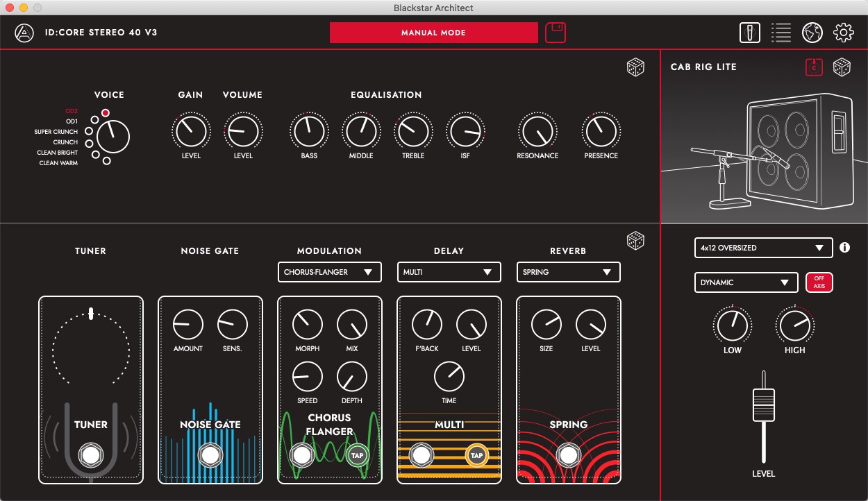Select the Clean Bright voice
868x501 pixels.
[94, 153]
